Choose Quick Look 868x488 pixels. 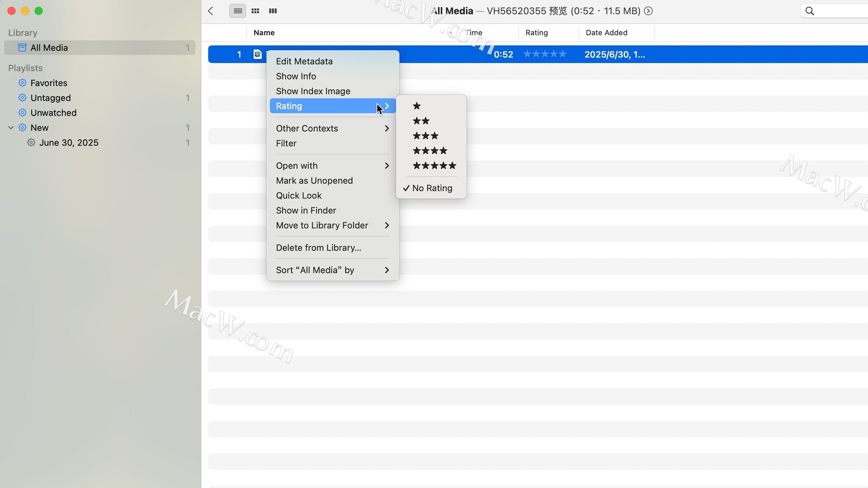point(333,195)
